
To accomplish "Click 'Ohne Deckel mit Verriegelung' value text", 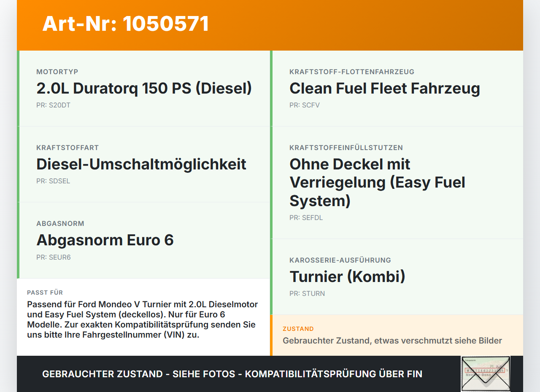I will click(x=377, y=182).
